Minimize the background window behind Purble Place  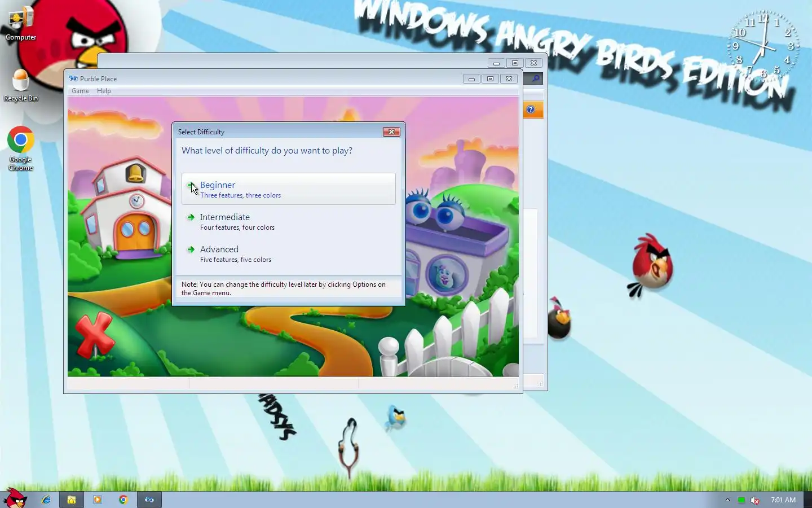pyautogui.click(x=496, y=63)
